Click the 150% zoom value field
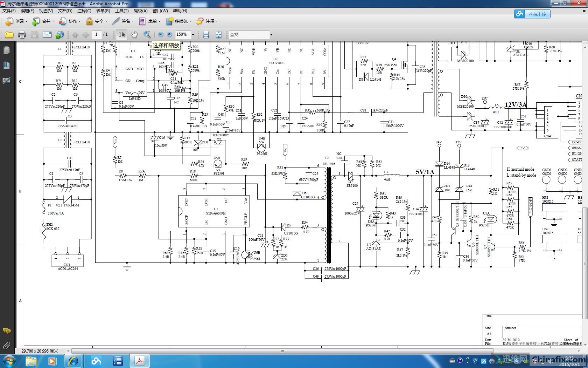Image resolution: width=588 pixels, height=368 pixels. coord(183,34)
